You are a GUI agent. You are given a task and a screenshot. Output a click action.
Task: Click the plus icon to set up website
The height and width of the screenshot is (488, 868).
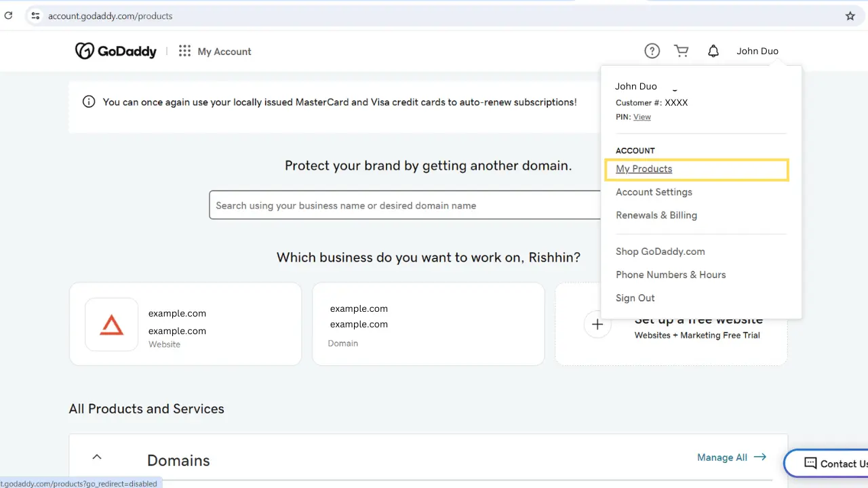click(x=597, y=325)
